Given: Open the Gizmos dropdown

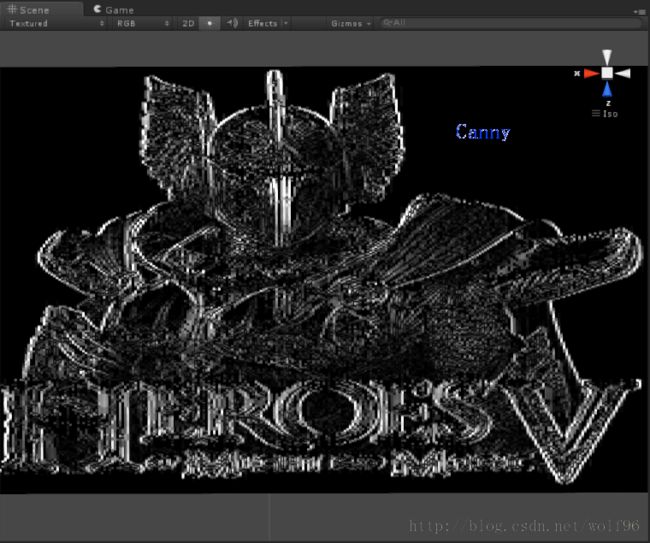Looking at the screenshot, I should tap(351, 23).
